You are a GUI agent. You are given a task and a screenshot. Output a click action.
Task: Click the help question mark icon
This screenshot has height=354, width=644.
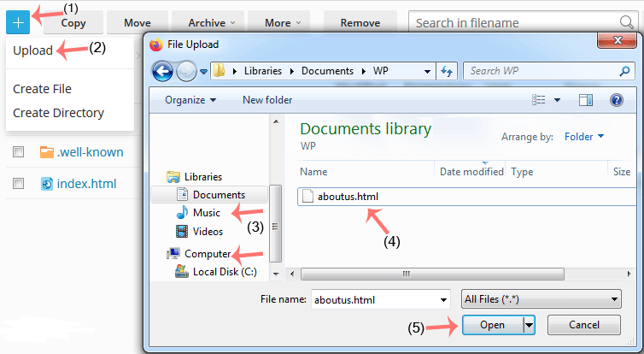[x=616, y=100]
